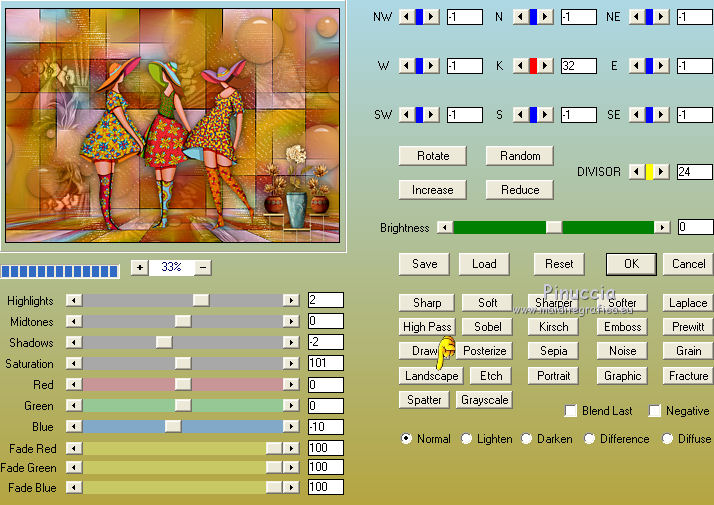Save the current filter settings
This screenshot has width=714, height=505.
[x=424, y=264]
